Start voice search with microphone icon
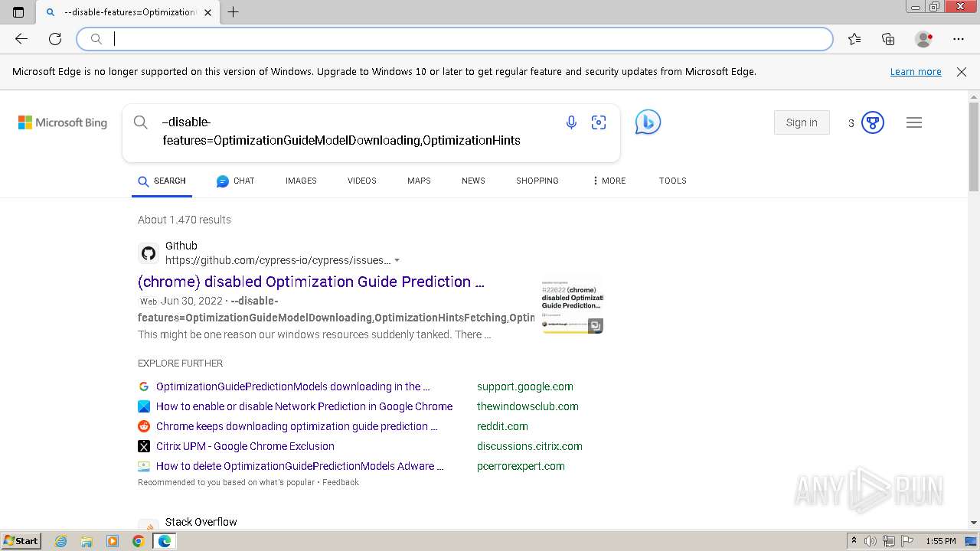 pyautogui.click(x=571, y=122)
